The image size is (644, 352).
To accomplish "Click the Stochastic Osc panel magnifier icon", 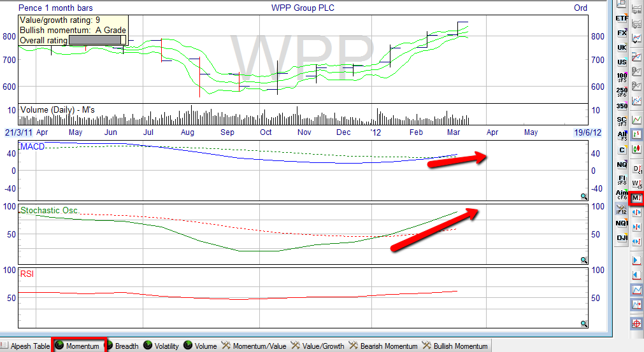I will point(583,260).
